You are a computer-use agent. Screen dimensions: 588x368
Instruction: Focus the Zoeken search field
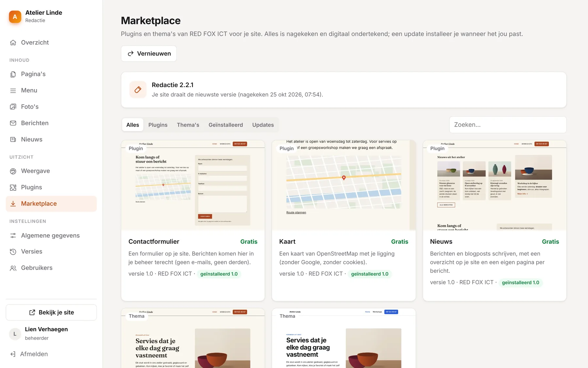508,125
